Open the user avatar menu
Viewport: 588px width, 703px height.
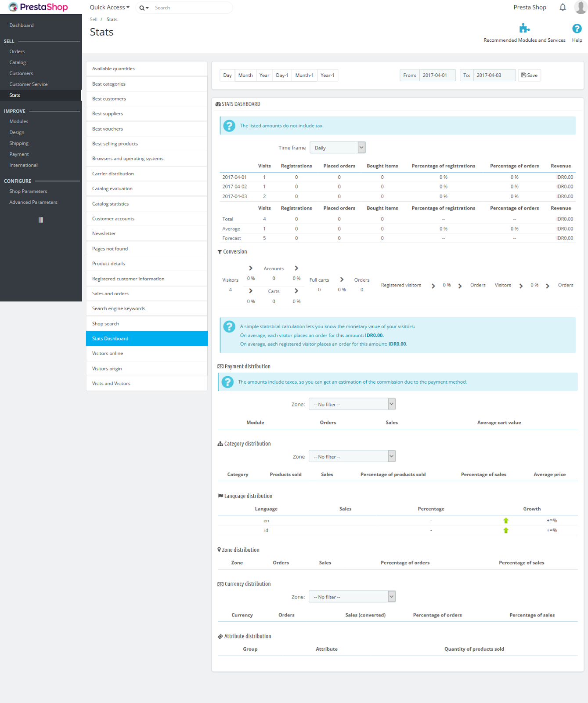(581, 7)
